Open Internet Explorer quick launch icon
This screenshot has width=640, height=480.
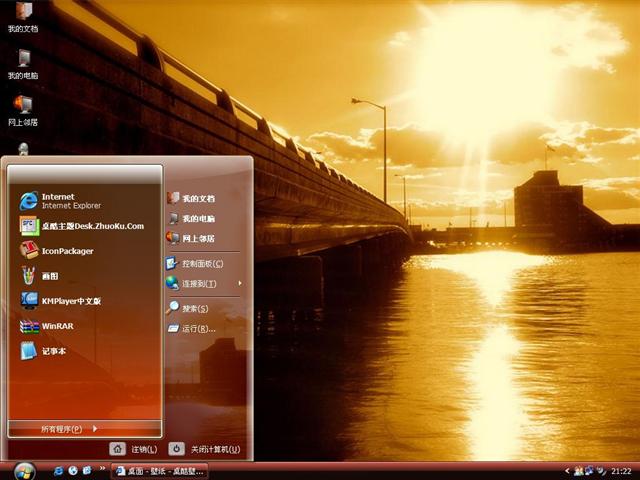(59, 471)
